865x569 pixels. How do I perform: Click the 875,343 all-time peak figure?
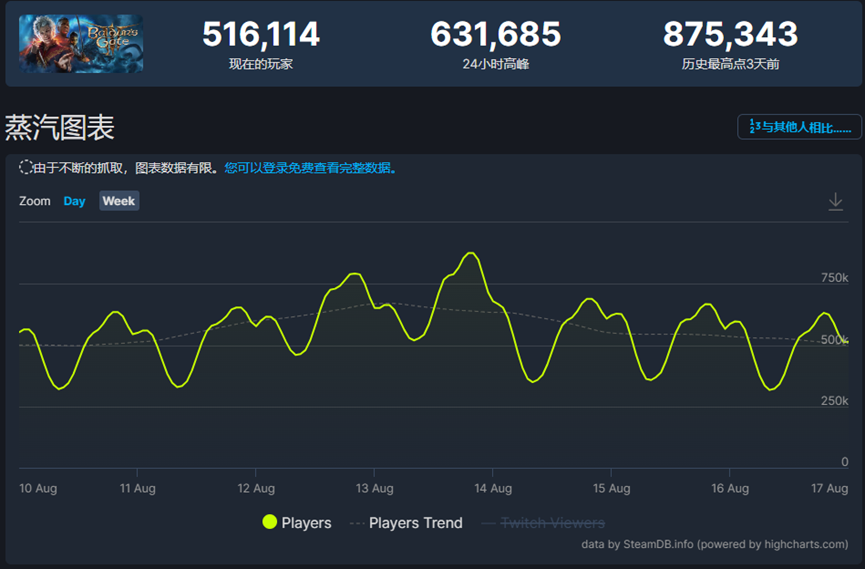click(x=730, y=34)
